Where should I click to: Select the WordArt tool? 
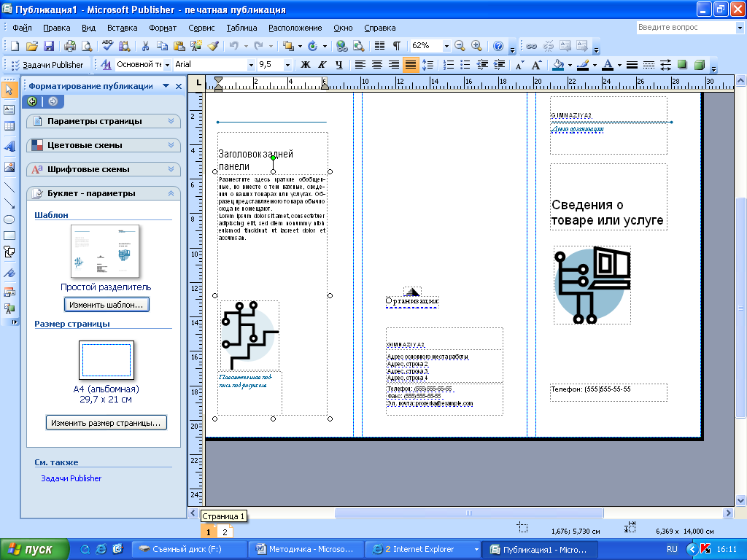9,146
